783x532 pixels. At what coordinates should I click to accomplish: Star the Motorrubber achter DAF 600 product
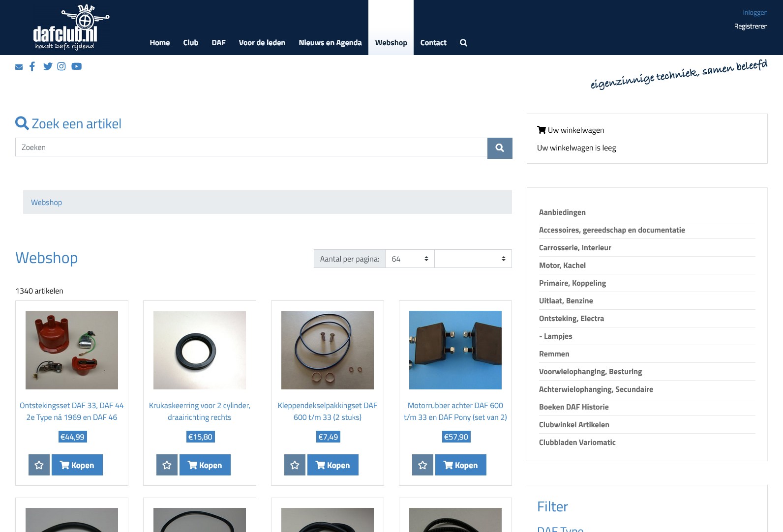422,465
